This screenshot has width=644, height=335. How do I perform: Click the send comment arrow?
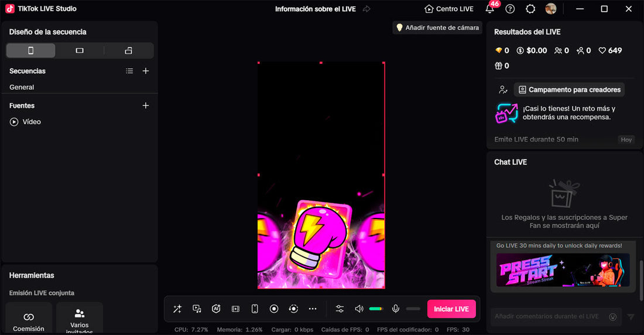coord(631,316)
